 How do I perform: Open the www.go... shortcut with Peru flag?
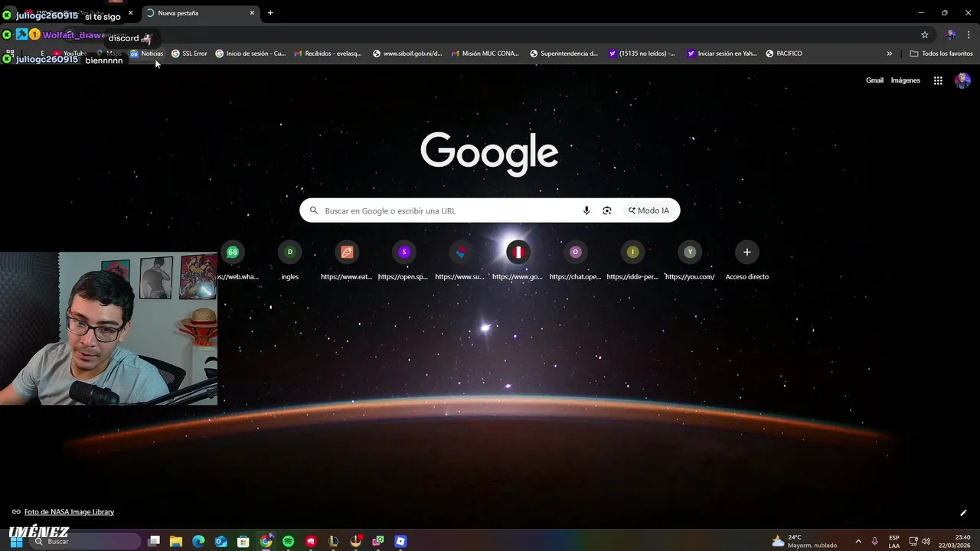click(518, 260)
